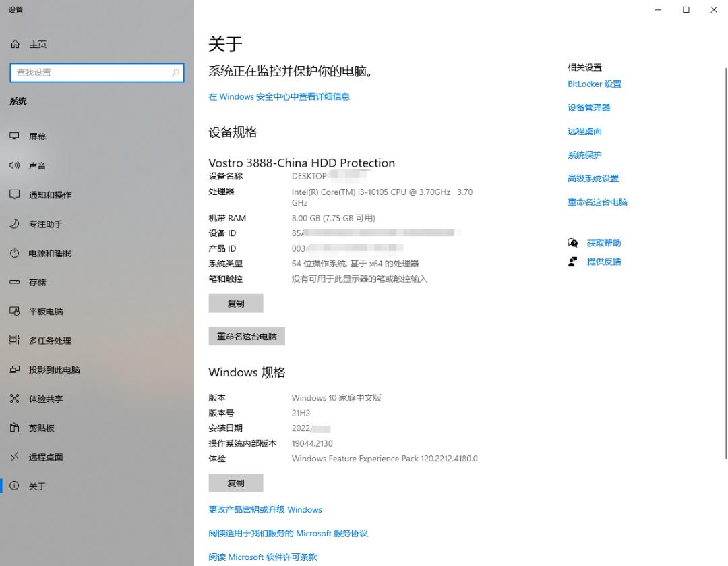Viewport: 728px width, 566px height.
Task: Open 存储 (Storage) settings
Action: pyautogui.click(x=38, y=282)
